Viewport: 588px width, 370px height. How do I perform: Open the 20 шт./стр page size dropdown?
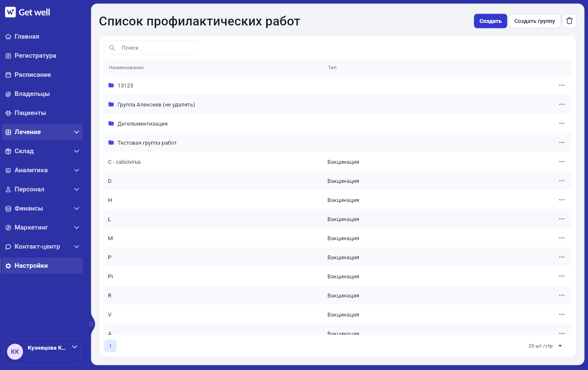pyautogui.click(x=546, y=346)
